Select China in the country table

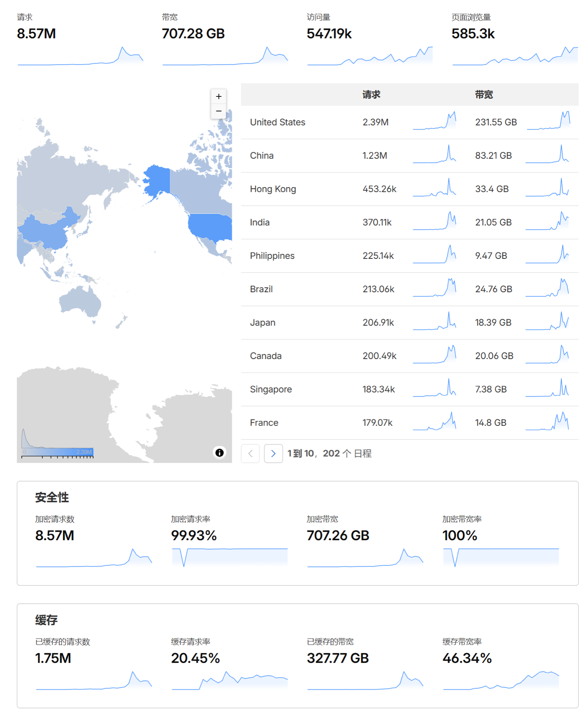[x=262, y=156]
